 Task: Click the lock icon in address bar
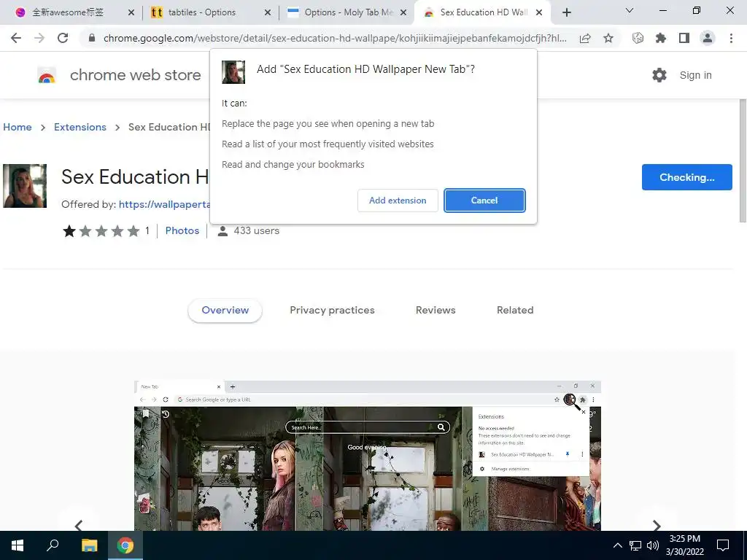92,38
